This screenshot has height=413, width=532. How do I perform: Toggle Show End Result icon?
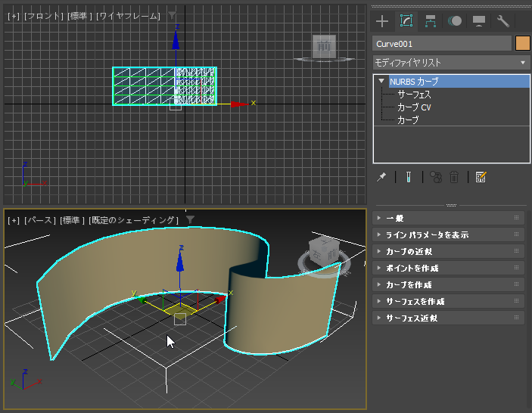coord(409,177)
